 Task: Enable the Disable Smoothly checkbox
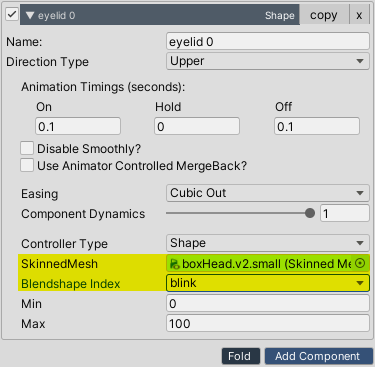coord(27,148)
